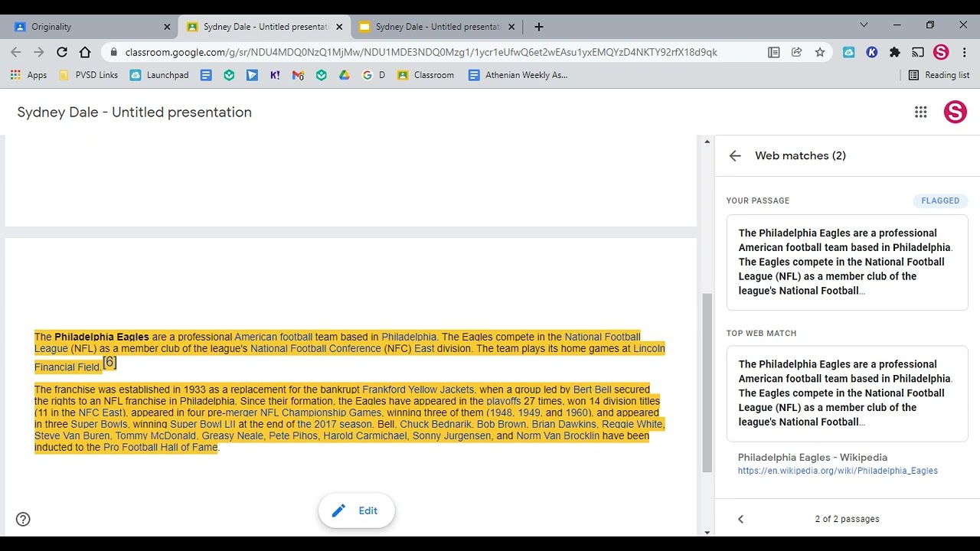Click the Web matches (2) heading

pyautogui.click(x=800, y=155)
